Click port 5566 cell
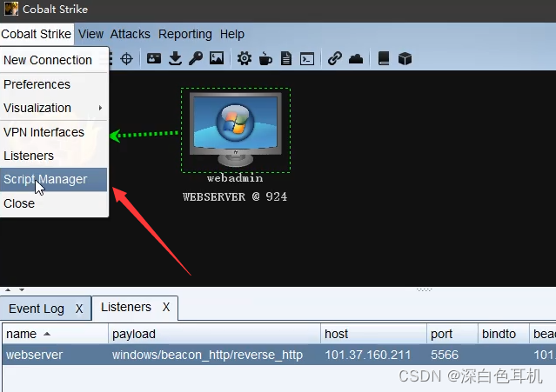The image size is (556, 392). [x=452, y=355]
